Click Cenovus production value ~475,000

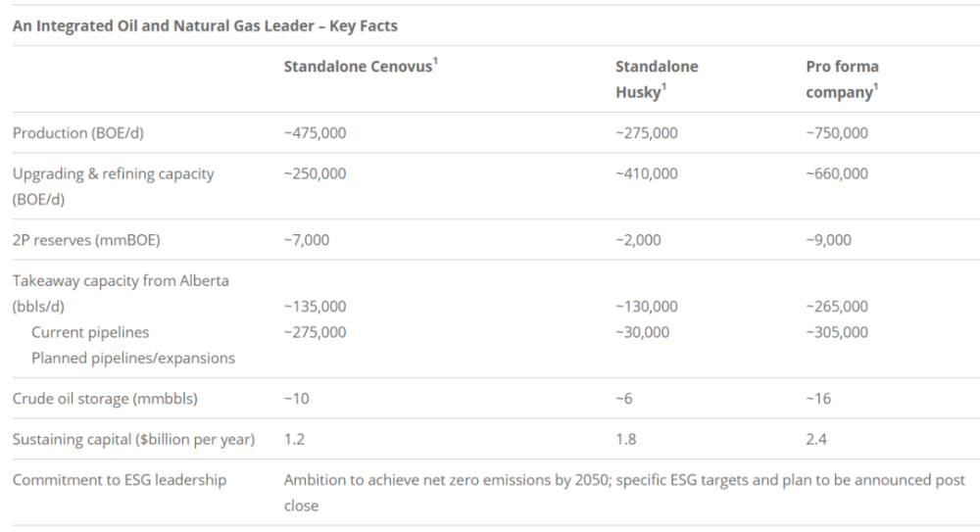click(315, 133)
